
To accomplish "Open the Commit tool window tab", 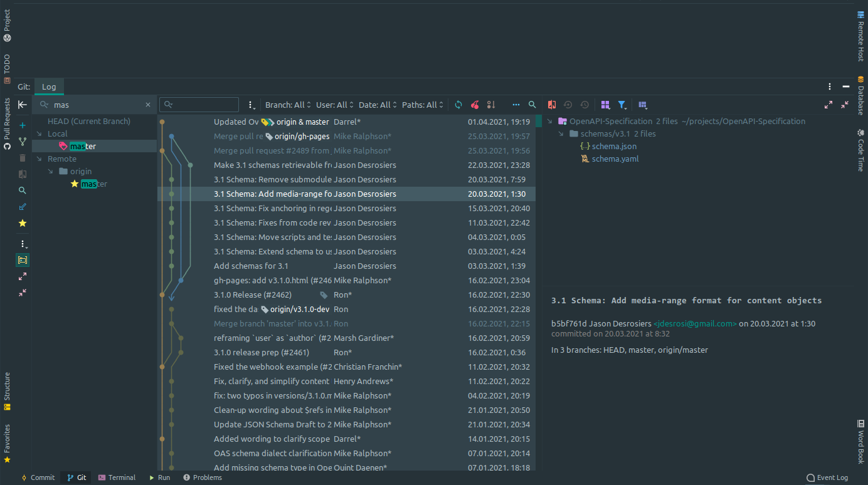I will coord(38,477).
